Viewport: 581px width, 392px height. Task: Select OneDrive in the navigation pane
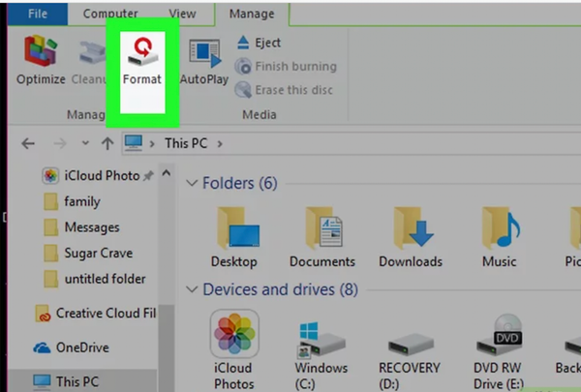click(x=82, y=347)
